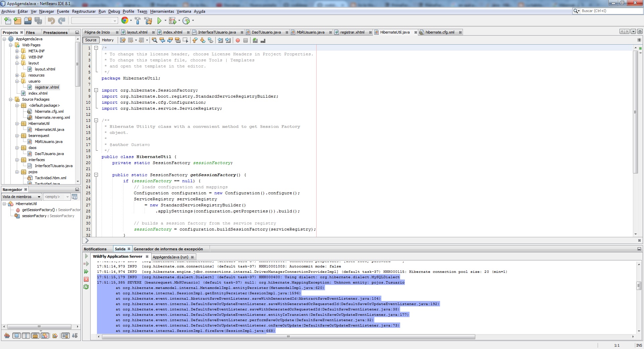Click red Start Macro Recording icon
644x349 pixels.
(238, 40)
